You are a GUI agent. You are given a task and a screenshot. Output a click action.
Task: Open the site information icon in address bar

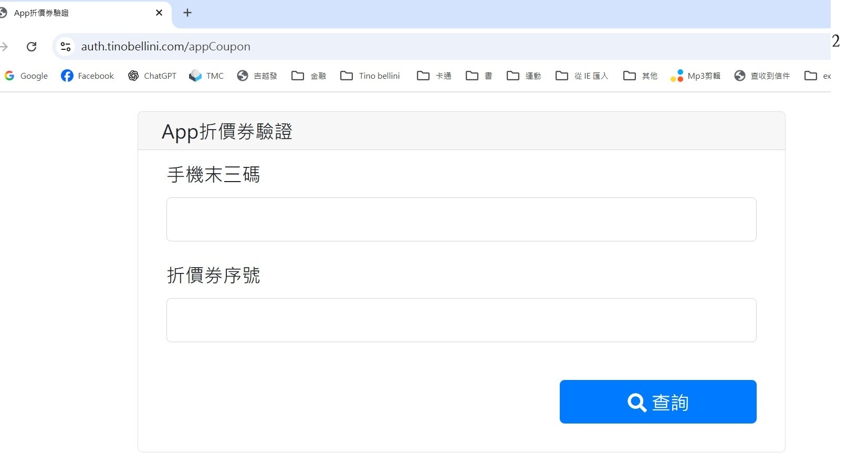coord(66,47)
